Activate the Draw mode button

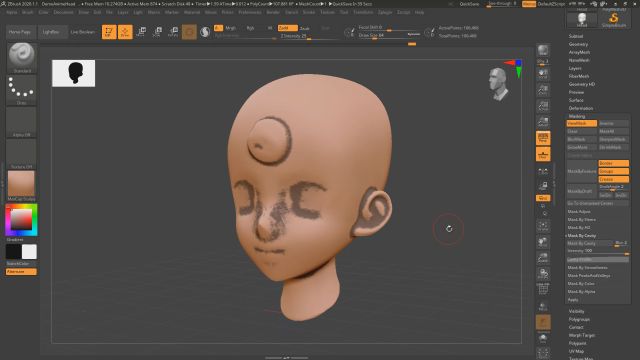pos(125,32)
